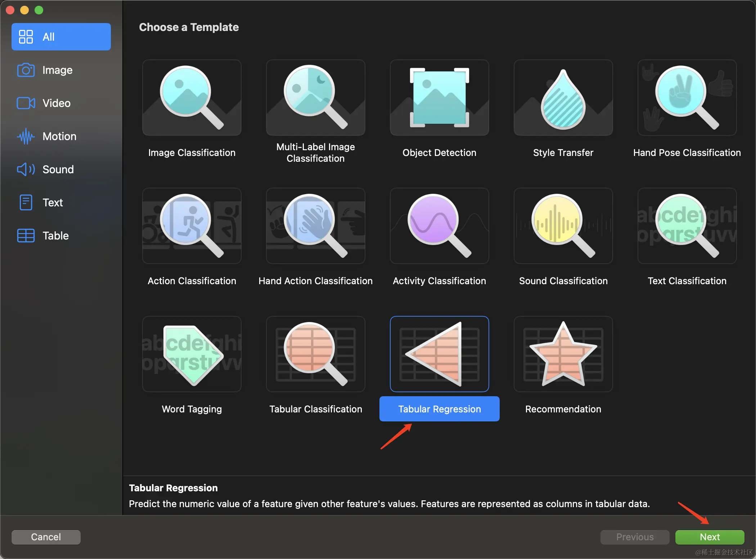This screenshot has width=756, height=559.
Task: Select the Text Classification template
Action: click(x=687, y=226)
